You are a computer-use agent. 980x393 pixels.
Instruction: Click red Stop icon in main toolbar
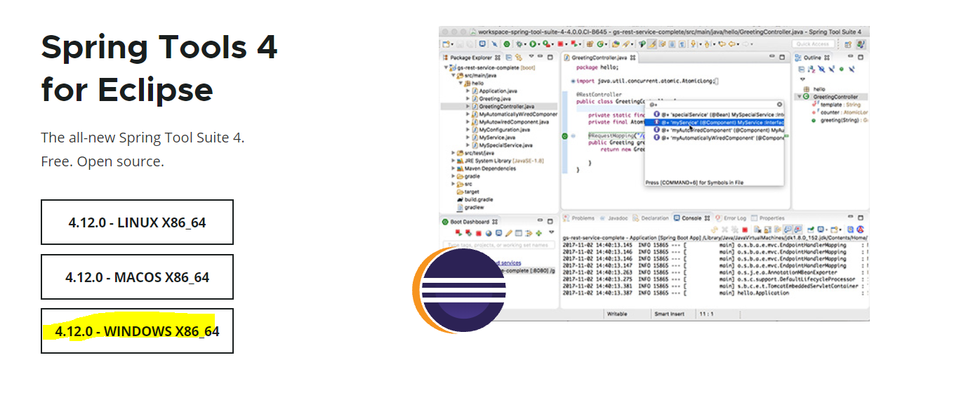pyautogui.click(x=562, y=44)
